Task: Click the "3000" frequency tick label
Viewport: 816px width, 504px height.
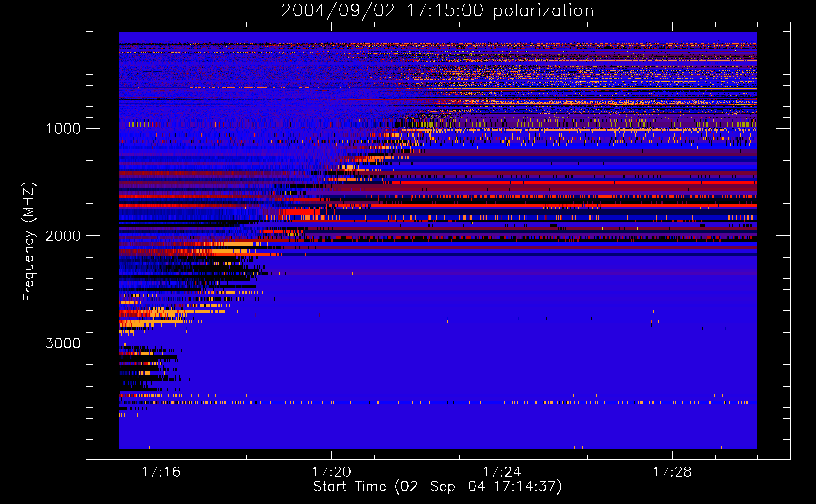Action: (63, 343)
